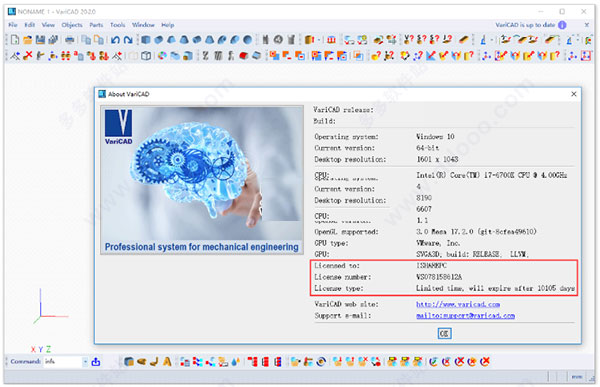The height and width of the screenshot is (387, 600).
Task: Click the Print icon
Action: 70,39
